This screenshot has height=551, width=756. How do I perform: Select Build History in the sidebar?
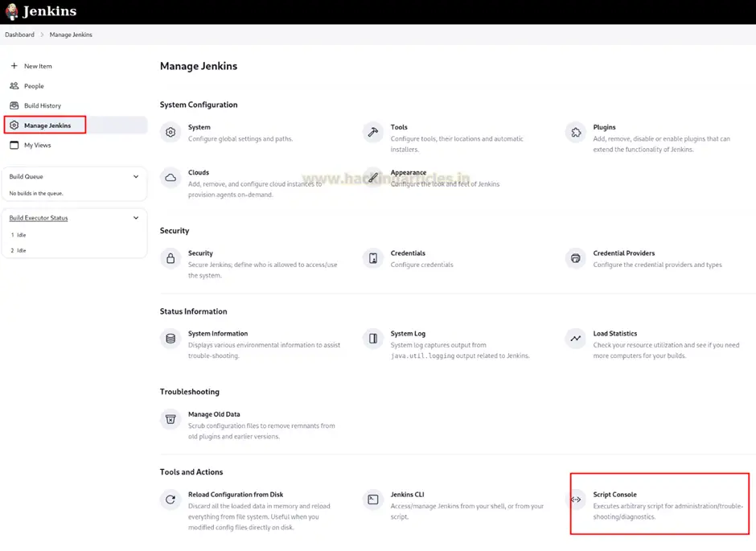click(43, 105)
